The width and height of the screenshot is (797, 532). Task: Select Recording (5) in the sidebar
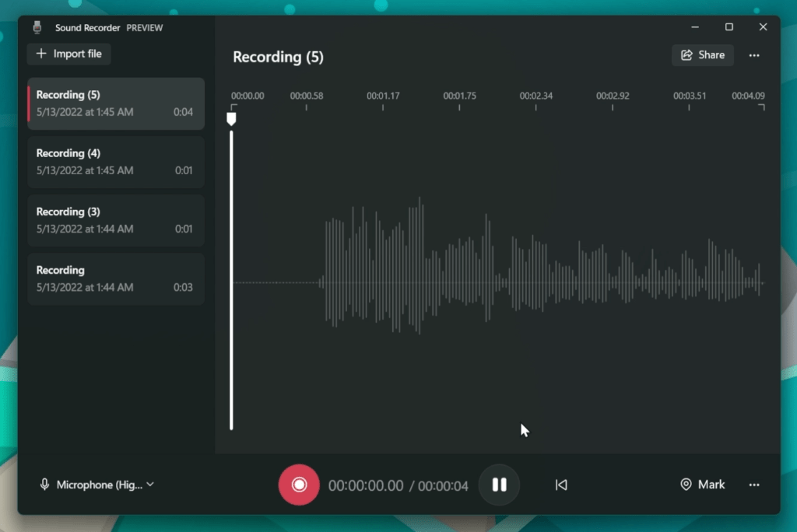coord(115,103)
